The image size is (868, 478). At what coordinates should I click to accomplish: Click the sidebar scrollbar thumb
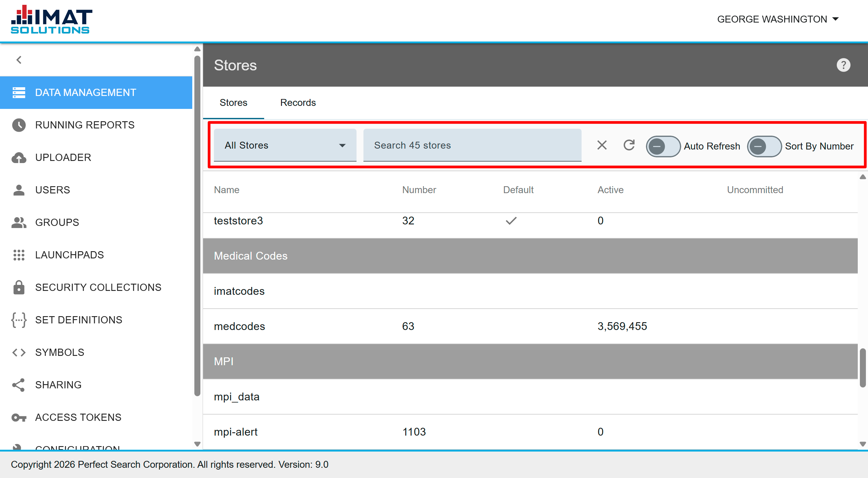click(x=197, y=225)
